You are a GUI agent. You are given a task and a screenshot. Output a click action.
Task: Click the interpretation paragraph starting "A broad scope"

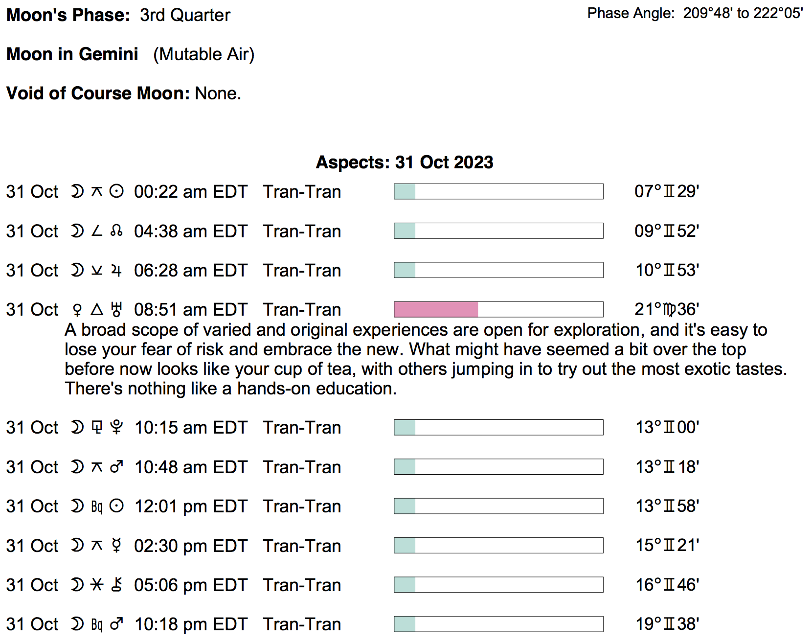[x=416, y=359]
